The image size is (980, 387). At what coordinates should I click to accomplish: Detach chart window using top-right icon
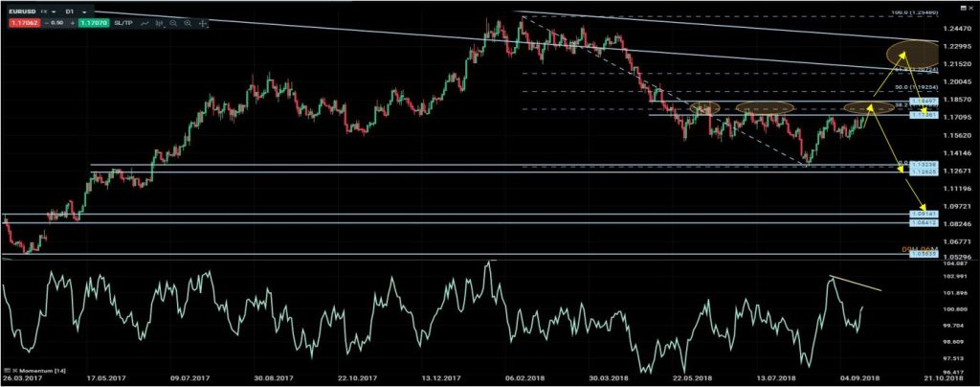pos(963,8)
